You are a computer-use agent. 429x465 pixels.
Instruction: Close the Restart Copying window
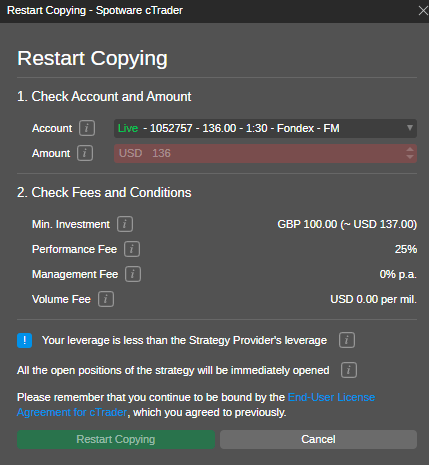(x=423, y=11)
